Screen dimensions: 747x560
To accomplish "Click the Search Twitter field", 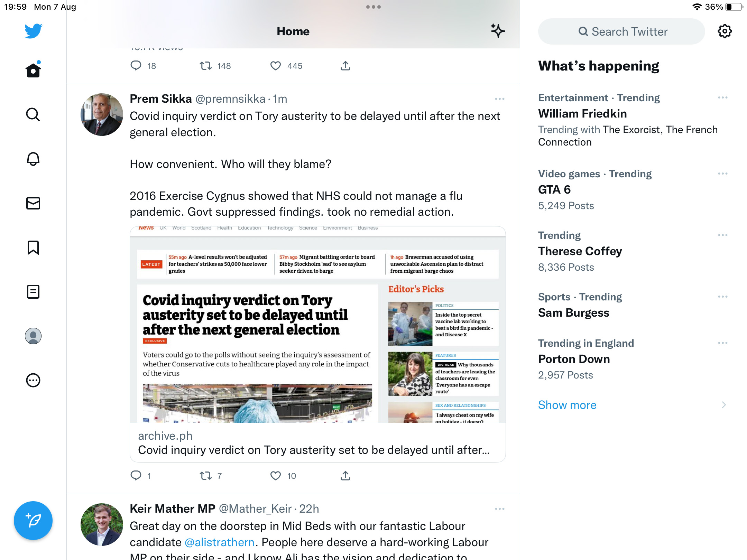I will tap(621, 31).
